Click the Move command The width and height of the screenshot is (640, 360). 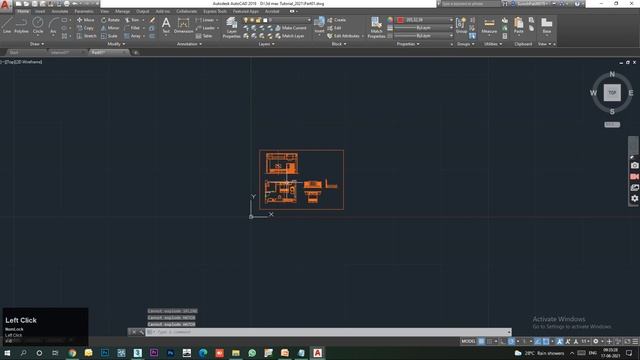click(85, 20)
